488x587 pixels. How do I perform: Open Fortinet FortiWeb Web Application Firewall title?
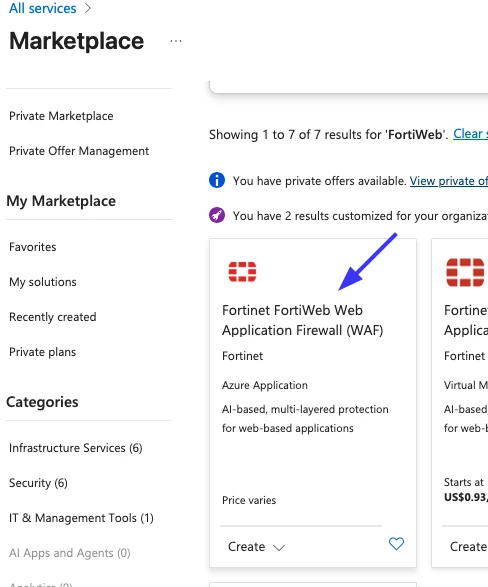302,320
